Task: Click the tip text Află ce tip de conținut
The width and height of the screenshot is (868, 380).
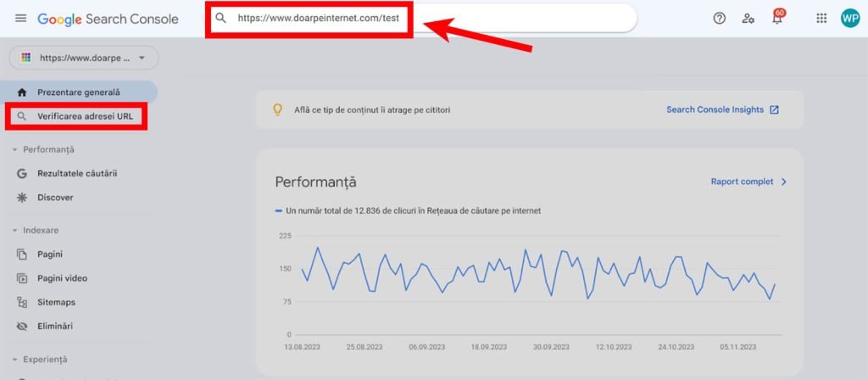Action: click(x=372, y=110)
